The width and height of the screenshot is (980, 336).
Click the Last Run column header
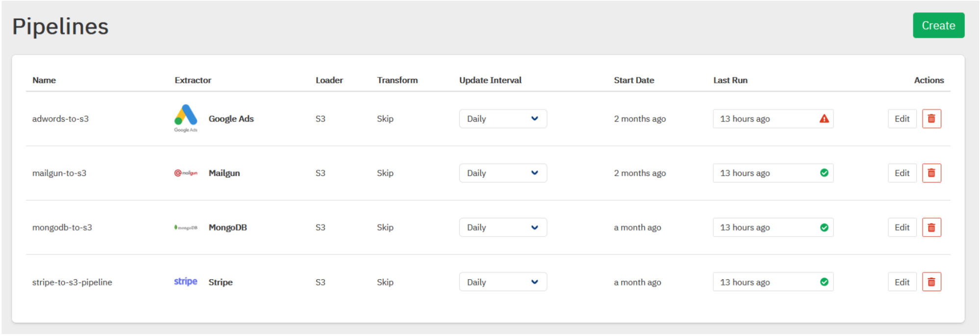(730, 80)
